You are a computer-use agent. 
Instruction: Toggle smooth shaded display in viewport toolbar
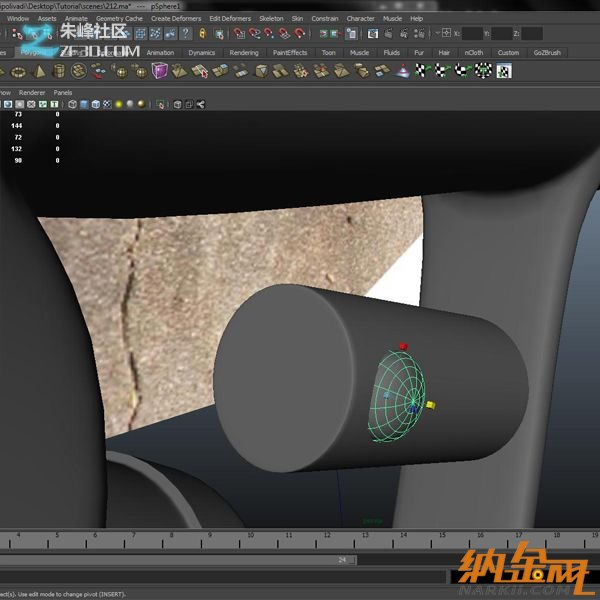click(x=84, y=104)
